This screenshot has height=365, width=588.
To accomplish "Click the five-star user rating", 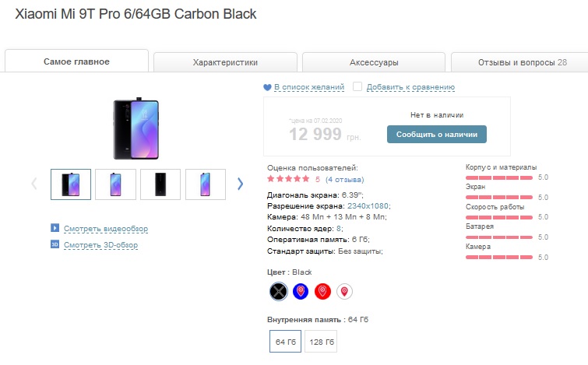I will tap(287, 179).
